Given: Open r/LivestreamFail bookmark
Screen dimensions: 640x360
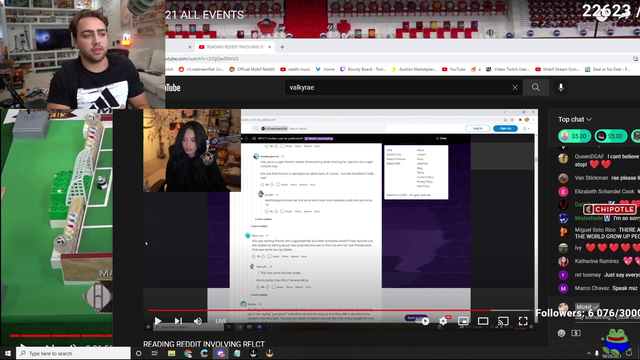Looking at the screenshot, I should tap(202, 69).
